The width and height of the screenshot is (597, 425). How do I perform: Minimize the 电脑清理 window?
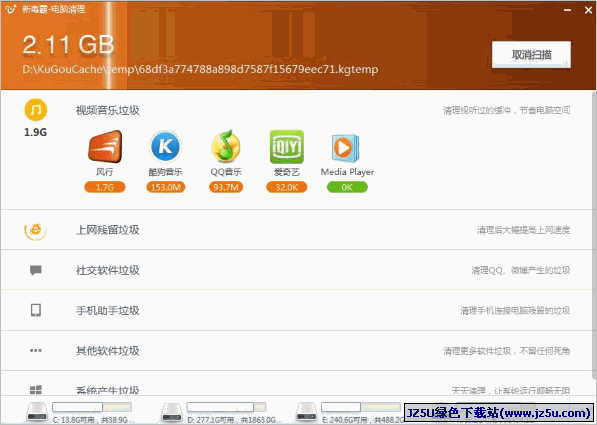tap(567, 10)
